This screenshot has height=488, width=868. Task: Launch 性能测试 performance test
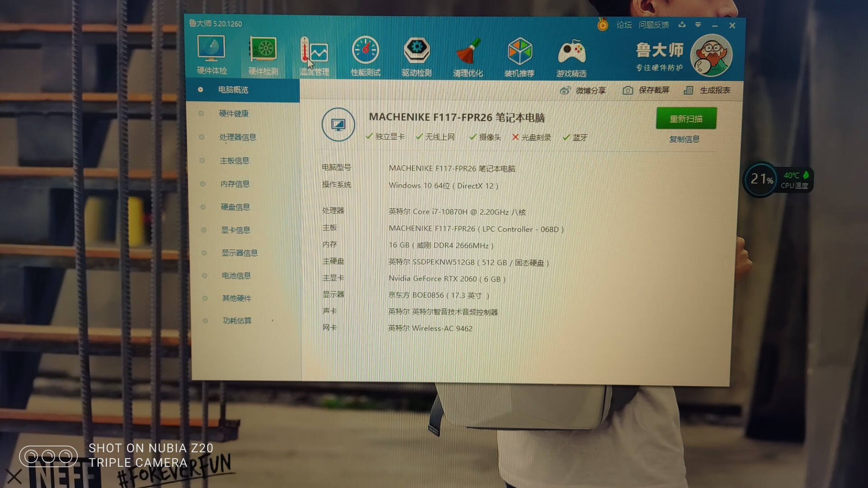pyautogui.click(x=365, y=57)
